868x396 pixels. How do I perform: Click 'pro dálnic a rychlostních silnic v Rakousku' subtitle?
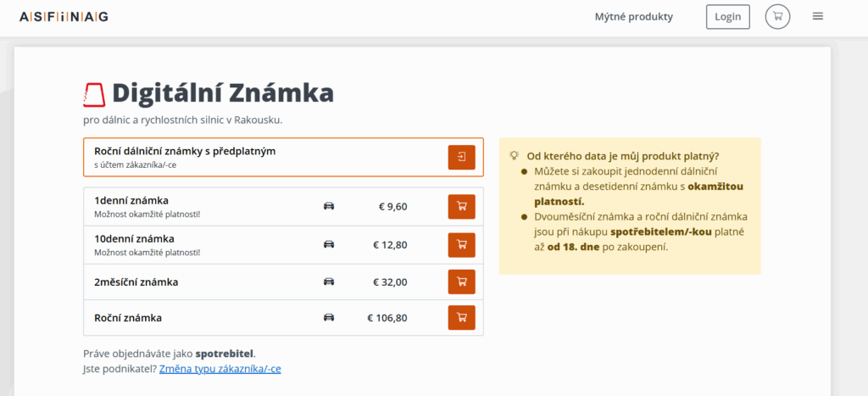pyautogui.click(x=183, y=119)
